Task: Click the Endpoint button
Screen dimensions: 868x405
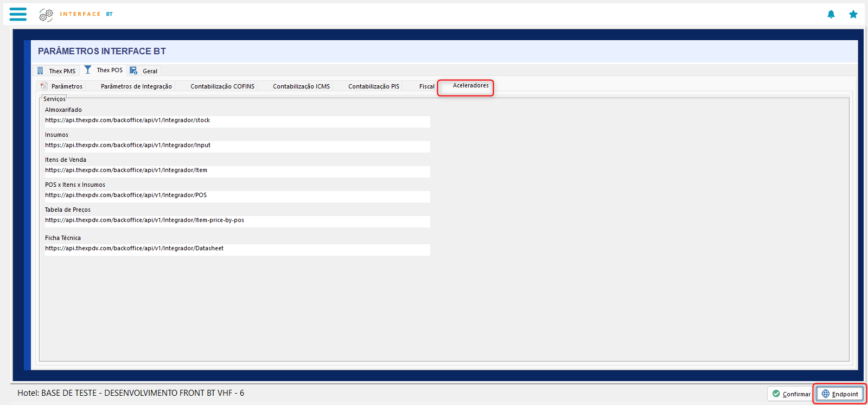Action: 840,394
